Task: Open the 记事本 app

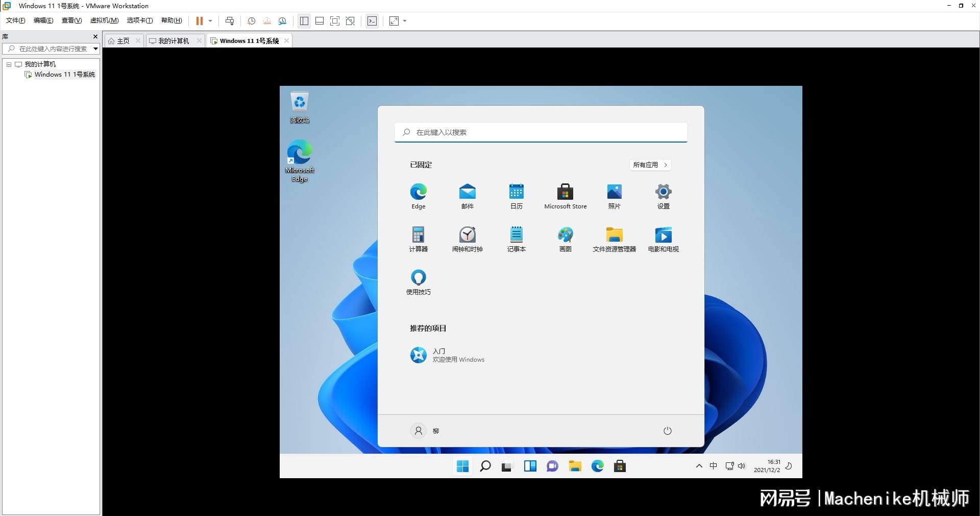Action: 517,239
